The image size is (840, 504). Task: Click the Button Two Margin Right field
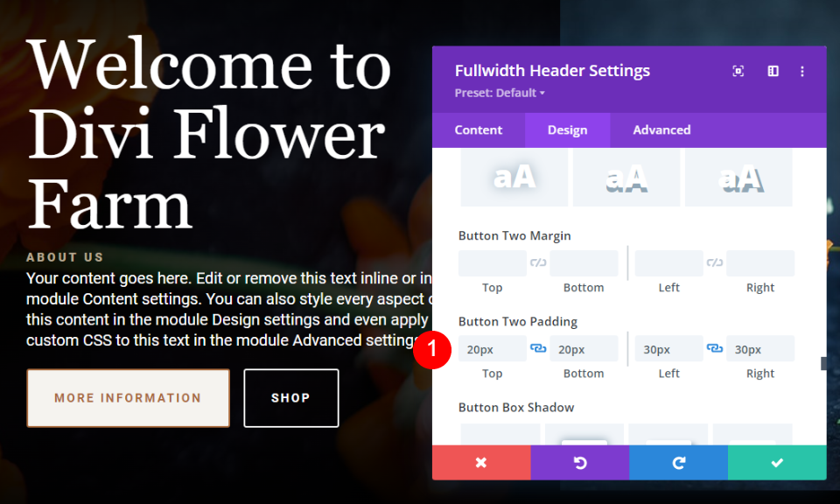coord(760,263)
